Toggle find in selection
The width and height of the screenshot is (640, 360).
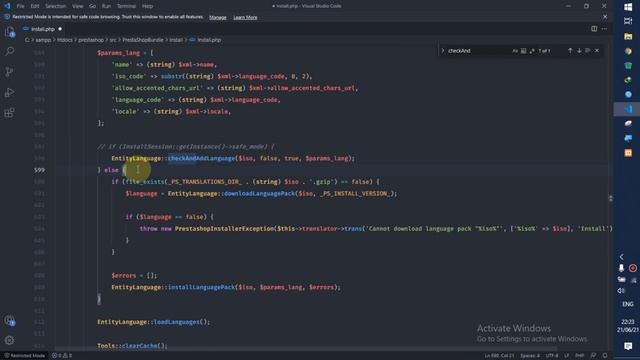point(588,51)
